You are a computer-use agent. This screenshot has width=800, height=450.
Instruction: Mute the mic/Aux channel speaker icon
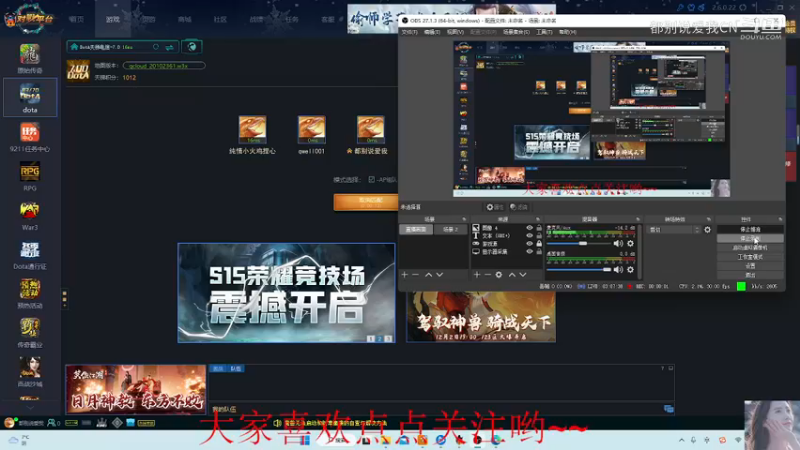point(618,244)
